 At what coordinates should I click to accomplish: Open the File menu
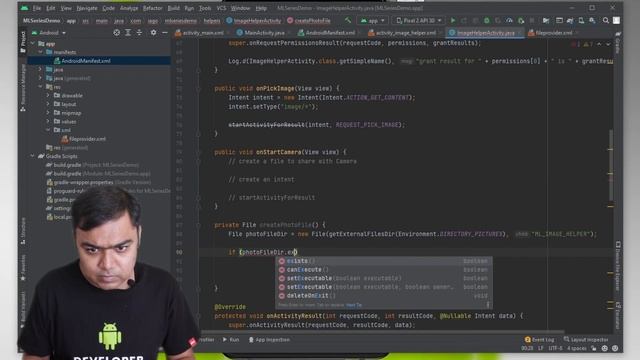click(37, 8)
